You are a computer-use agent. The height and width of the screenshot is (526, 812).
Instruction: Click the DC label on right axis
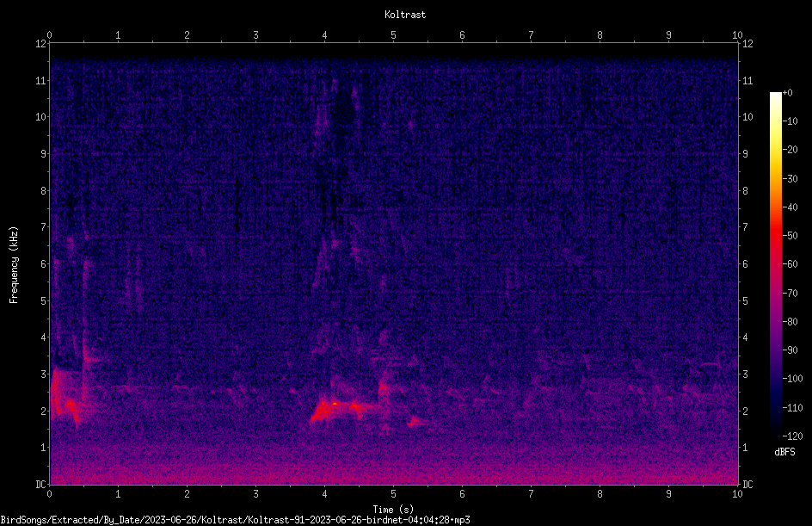(747, 485)
